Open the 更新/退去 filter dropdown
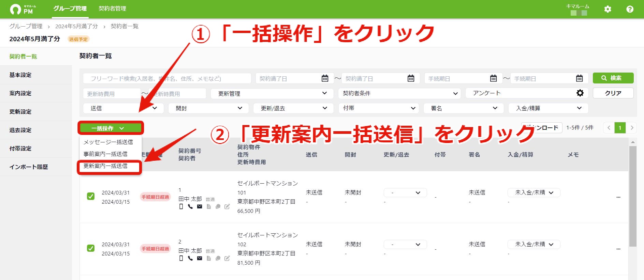 (x=293, y=108)
